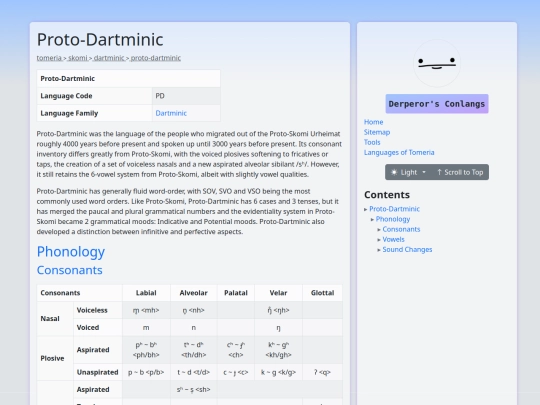Click the proto-dartminic breadcrumb
Screen dimensions: 540x405
coord(156,58)
